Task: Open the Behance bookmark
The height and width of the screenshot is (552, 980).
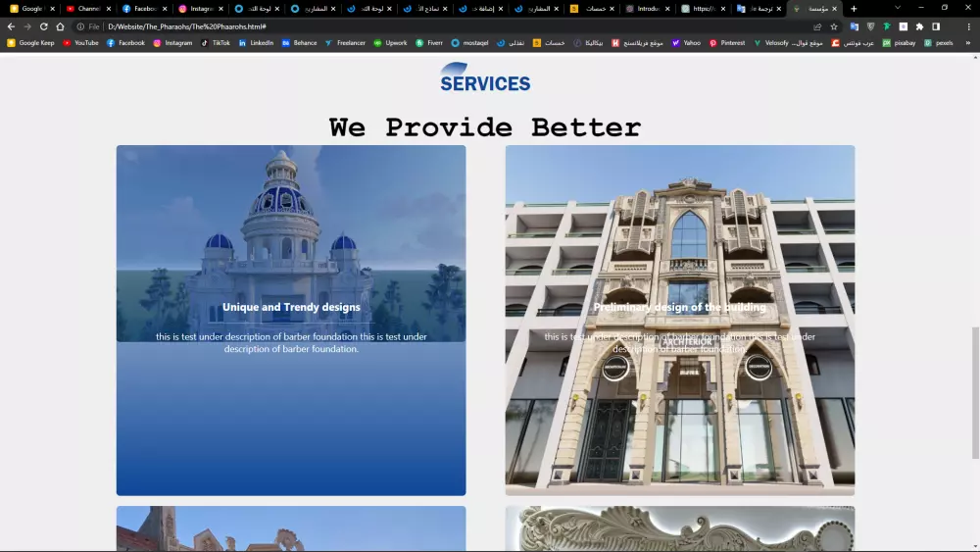Action: pyautogui.click(x=299, y=43)
